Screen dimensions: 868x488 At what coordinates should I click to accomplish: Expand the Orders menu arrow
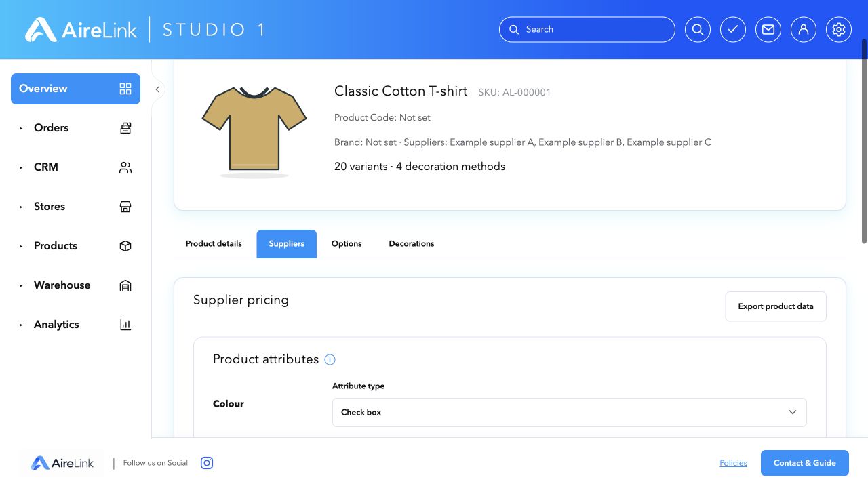pos(21,128)
